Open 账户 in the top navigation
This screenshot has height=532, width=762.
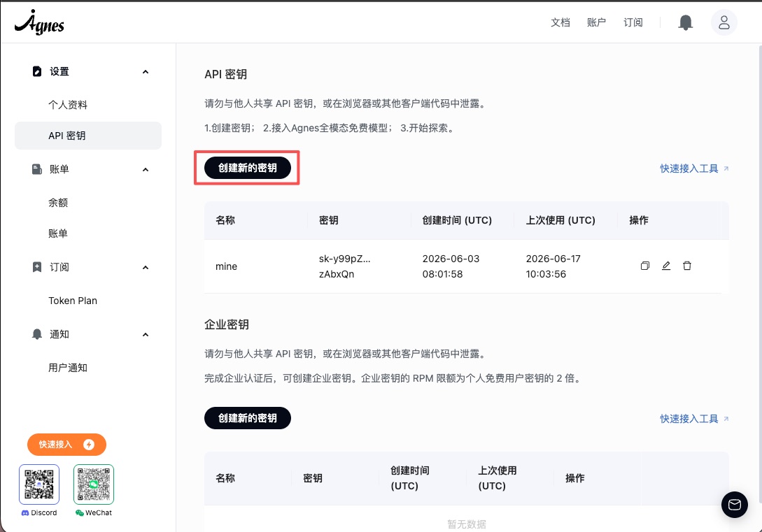click(596, 22)
